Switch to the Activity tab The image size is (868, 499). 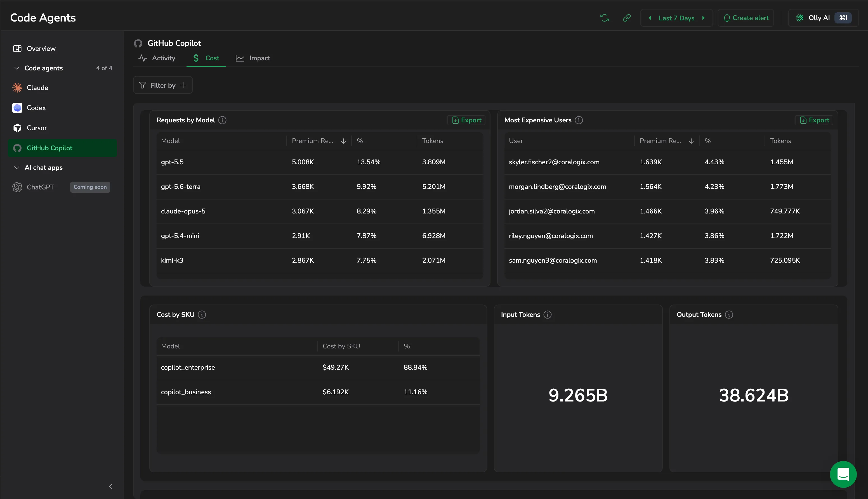[157, 58]
